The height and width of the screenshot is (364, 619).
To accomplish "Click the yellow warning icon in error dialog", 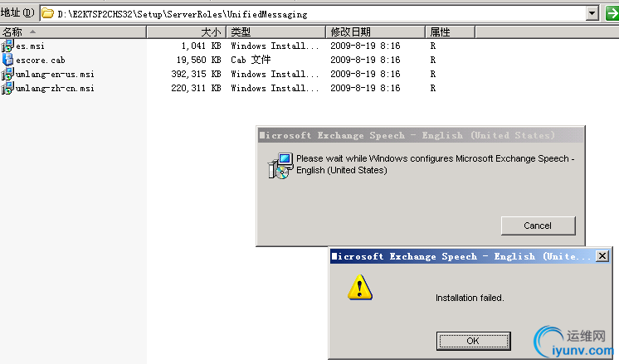I will (359, 288).
